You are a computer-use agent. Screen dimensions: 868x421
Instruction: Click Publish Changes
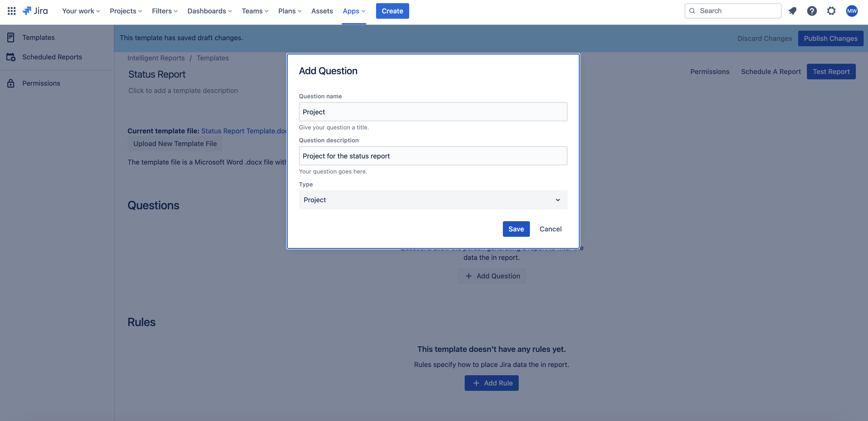[x=831, y=38]
